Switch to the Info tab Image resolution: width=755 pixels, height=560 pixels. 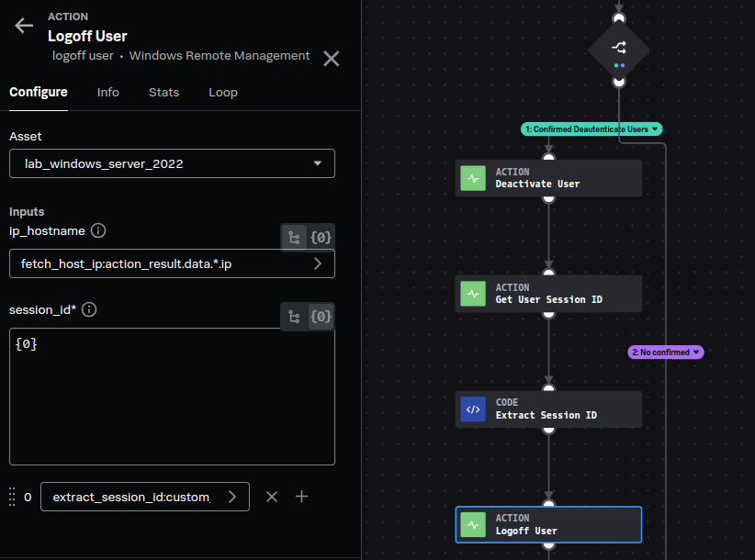coord(107,93)
